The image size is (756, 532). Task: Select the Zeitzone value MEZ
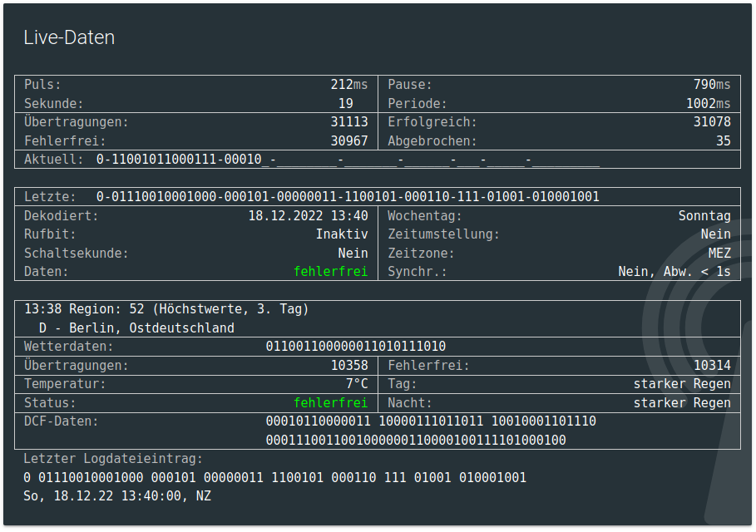pyautogui.click(x=719, y=254)
